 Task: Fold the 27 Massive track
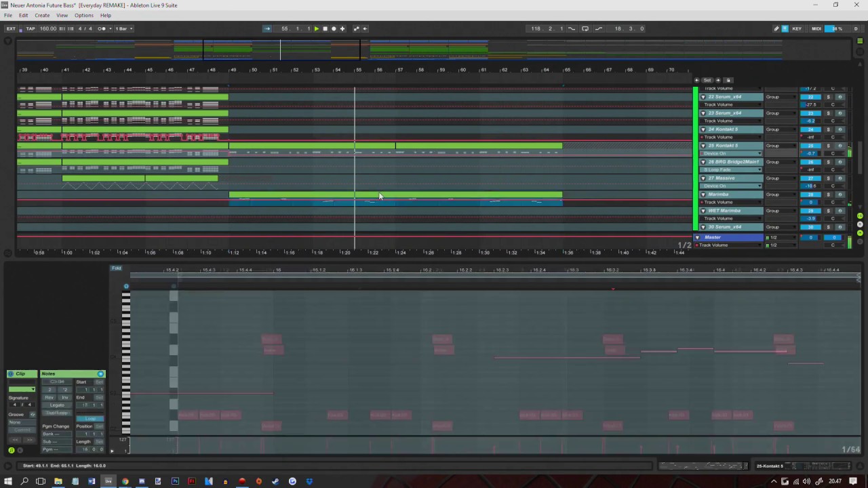(703, 178)
